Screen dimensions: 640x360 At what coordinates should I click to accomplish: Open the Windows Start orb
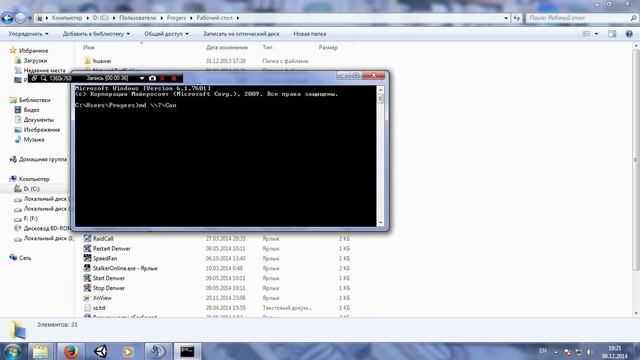pyautogui.click(x=12, y=351)
